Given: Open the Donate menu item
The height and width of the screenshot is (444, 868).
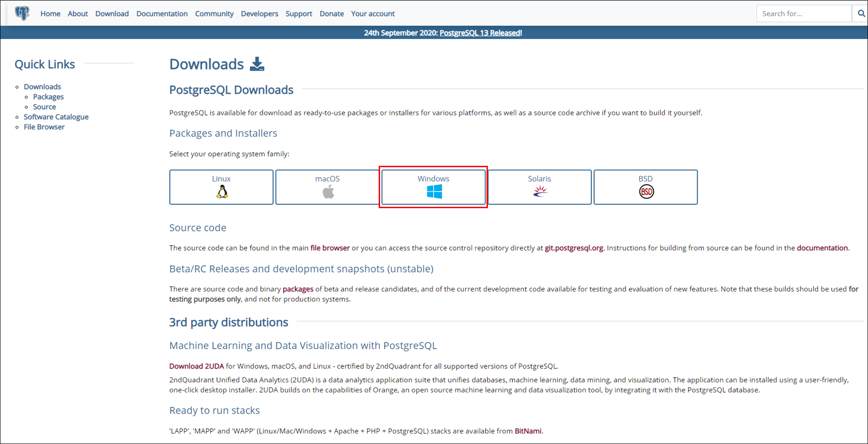Looking at the screenshot, I should [x=332, y=14].
